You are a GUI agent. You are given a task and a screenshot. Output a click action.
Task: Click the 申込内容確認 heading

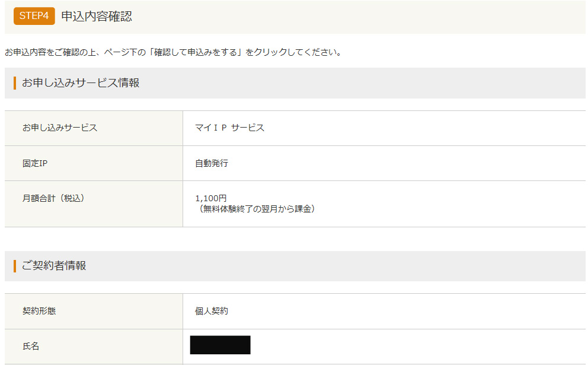click(x=97, y=16)
